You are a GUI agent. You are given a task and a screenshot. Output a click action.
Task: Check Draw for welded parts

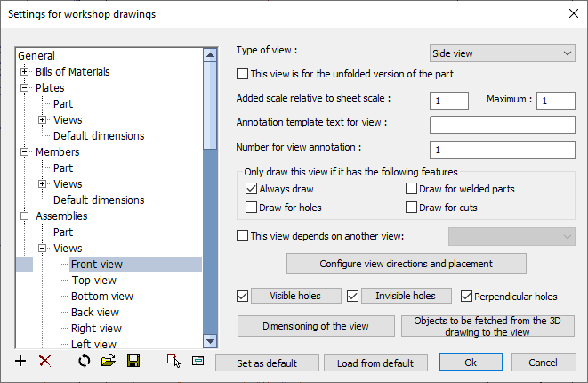(x=411, y=189)
